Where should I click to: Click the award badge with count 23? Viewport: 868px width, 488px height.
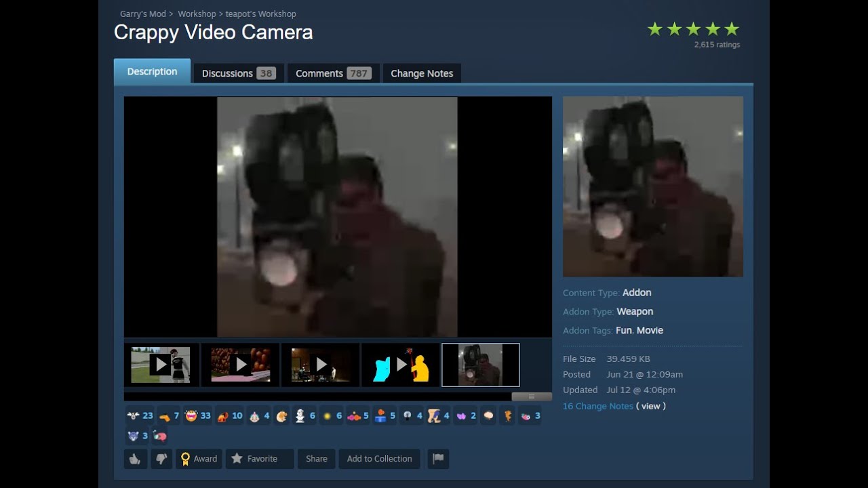[140, 415]
